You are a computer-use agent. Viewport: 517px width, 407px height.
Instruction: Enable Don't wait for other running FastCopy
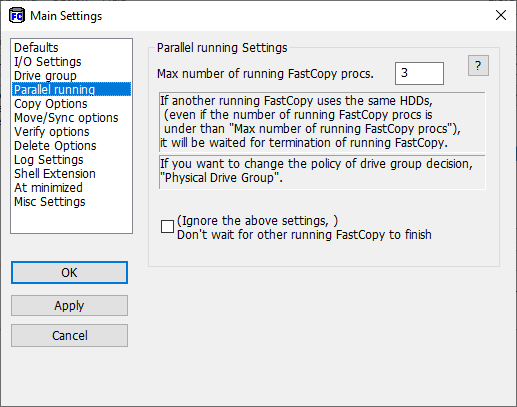(x=167, y=226)
